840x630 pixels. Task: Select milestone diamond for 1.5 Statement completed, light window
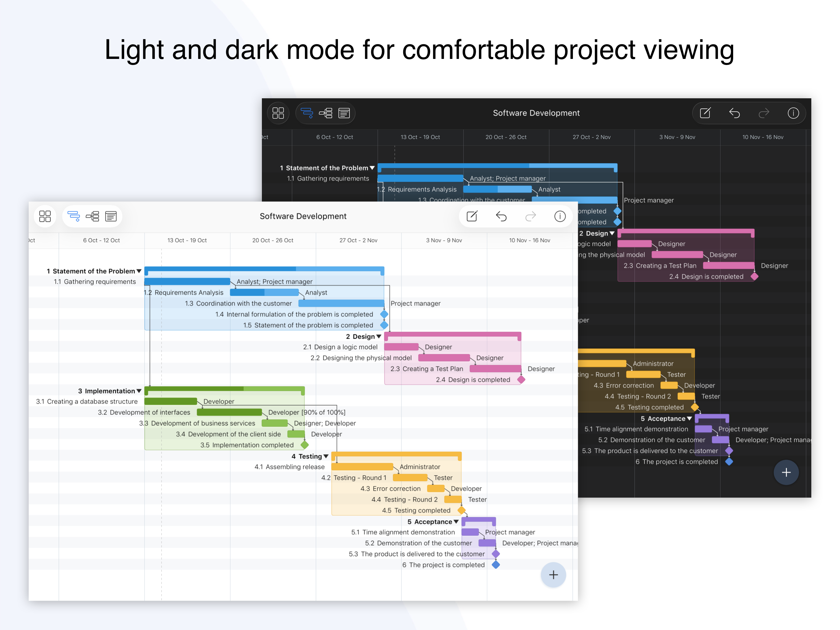[384, 325]
